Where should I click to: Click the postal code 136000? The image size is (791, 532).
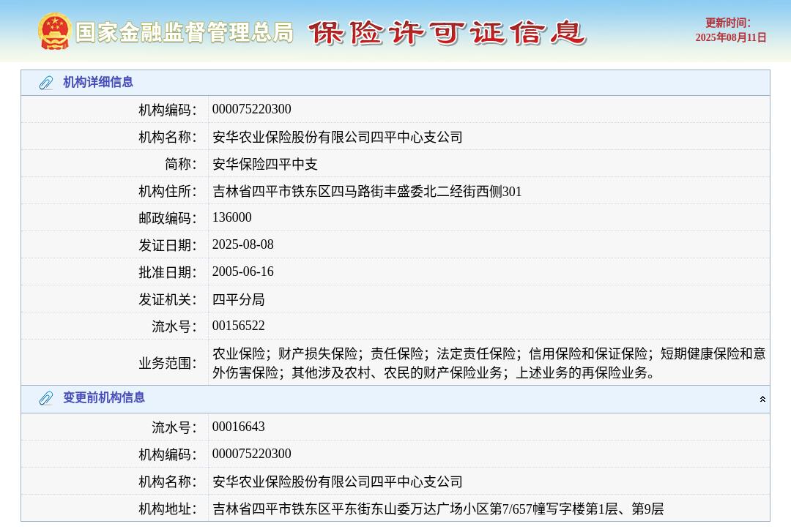[x=231, y=217]
